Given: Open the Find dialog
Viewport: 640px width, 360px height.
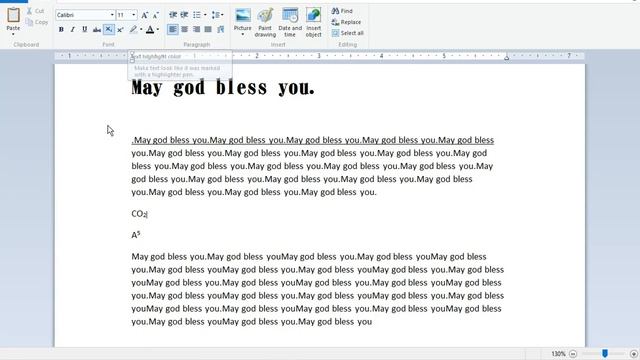Looking at the screenshot, I should coord(342,11).
